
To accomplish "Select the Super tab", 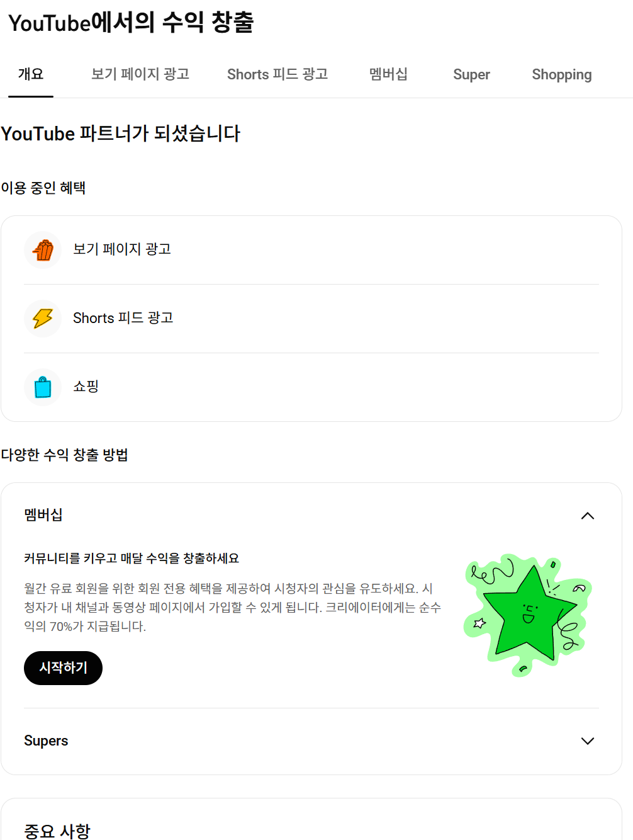I will click(471, 74).
